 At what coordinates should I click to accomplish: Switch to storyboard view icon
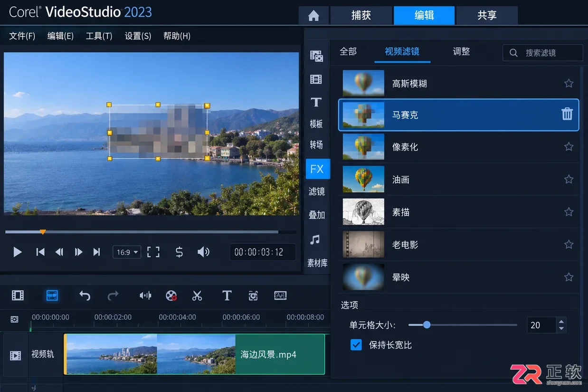coord(18,296)
